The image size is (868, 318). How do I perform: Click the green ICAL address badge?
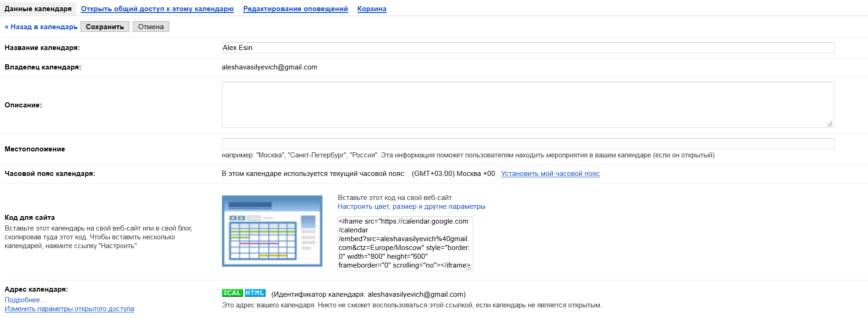(232, 293)
